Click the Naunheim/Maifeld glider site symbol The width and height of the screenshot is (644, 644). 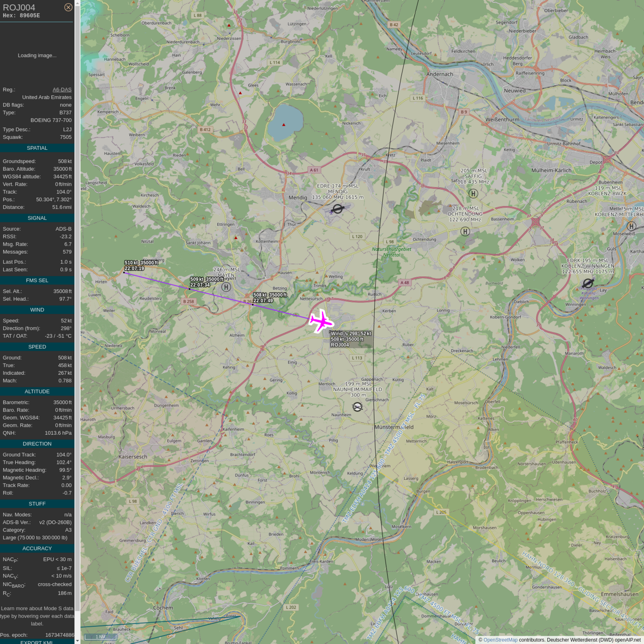[357, 407]
